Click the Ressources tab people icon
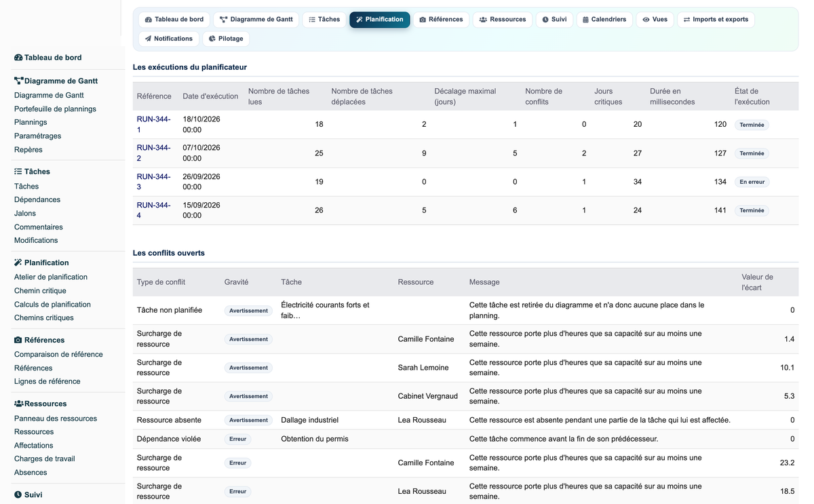The image size is (814, 504). 483,20
